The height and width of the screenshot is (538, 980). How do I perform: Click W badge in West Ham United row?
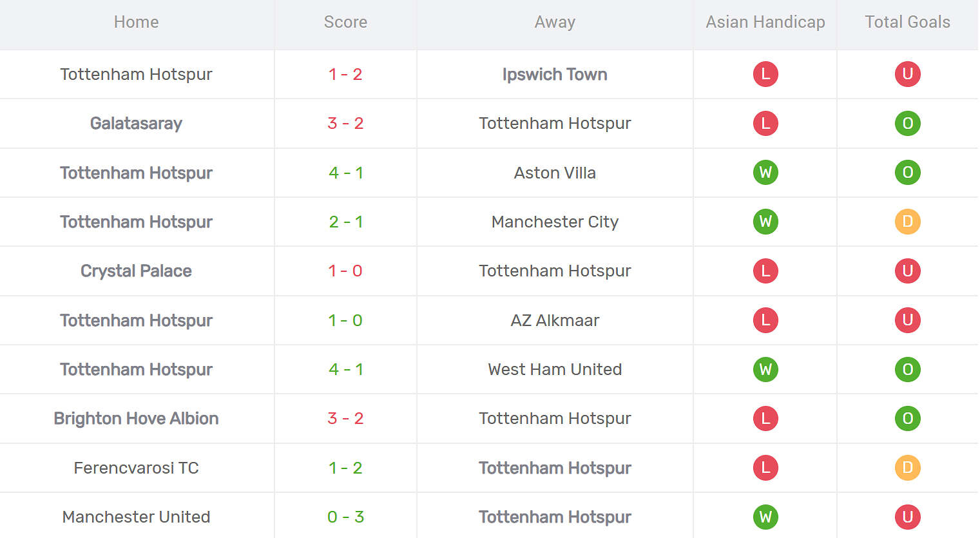point(765,369)
